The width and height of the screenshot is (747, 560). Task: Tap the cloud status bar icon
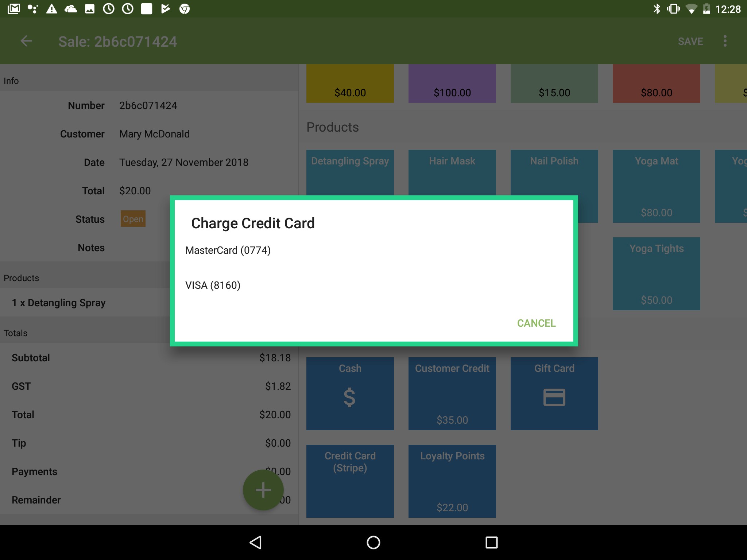(71, 9)
